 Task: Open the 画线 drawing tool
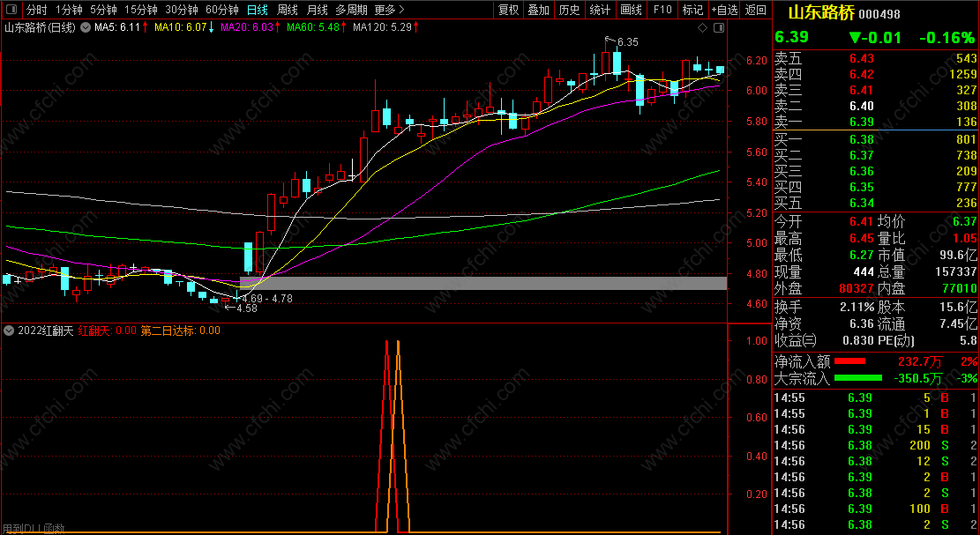click(632, 10)
